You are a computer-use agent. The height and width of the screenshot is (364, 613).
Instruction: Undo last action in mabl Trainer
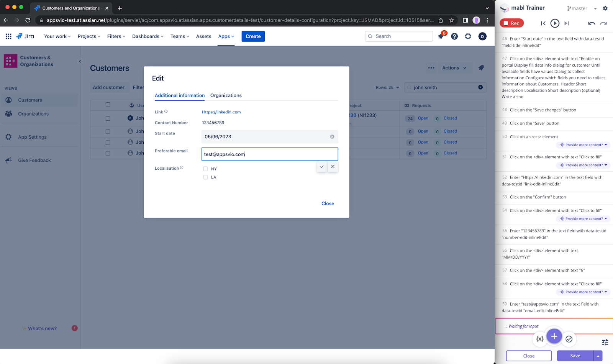(592, 23)
